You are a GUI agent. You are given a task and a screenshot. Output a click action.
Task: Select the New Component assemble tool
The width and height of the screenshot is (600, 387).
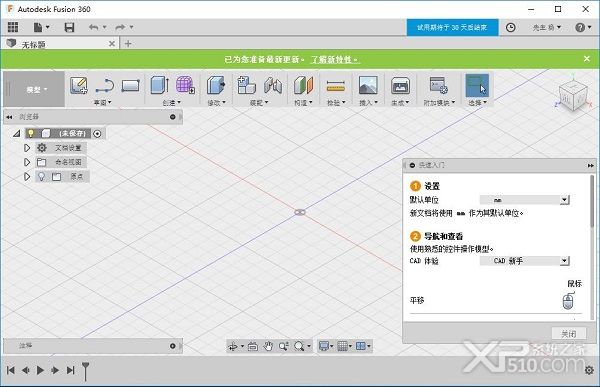point(246,85)
